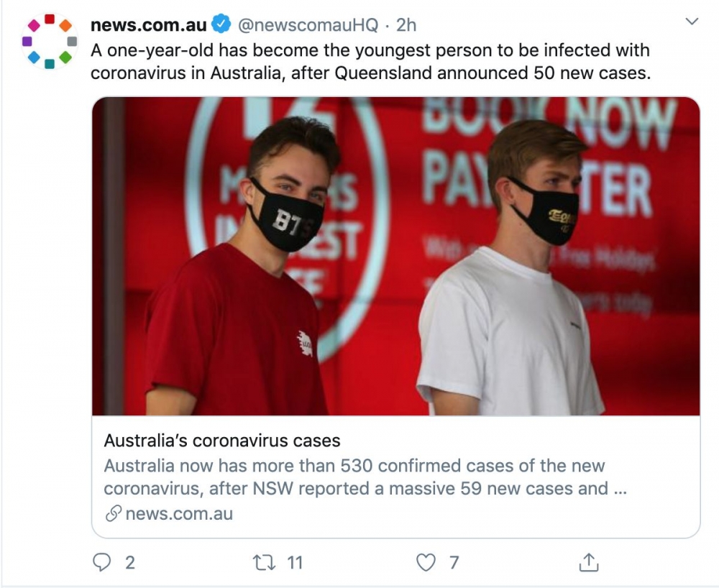The image size is (719, 588).
Task: Click the retweet count number 11
Action: point(295,562)
